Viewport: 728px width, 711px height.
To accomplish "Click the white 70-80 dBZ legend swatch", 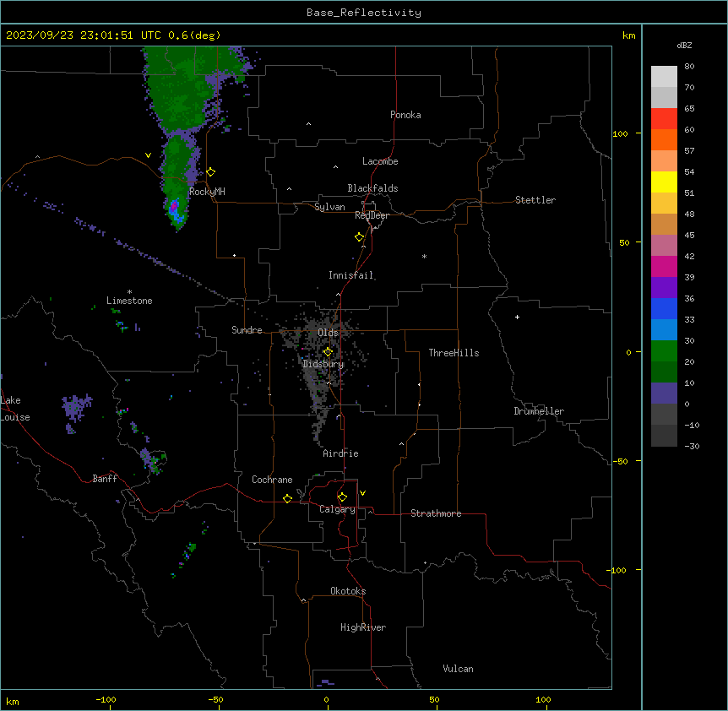I will [x=664, y=77].
